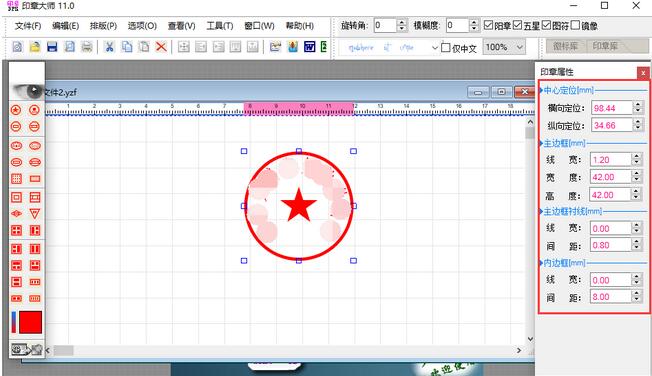Click the Word export icon

(309, 47)
